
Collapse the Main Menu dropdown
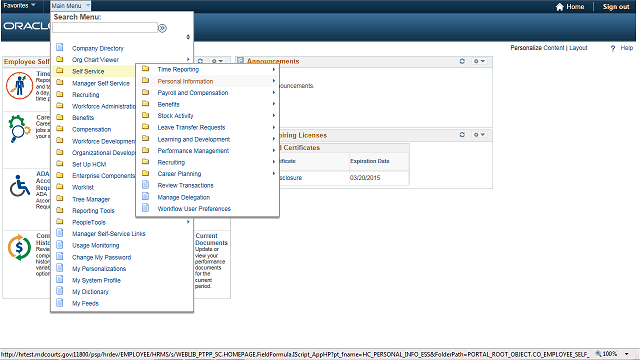(70, 6)
